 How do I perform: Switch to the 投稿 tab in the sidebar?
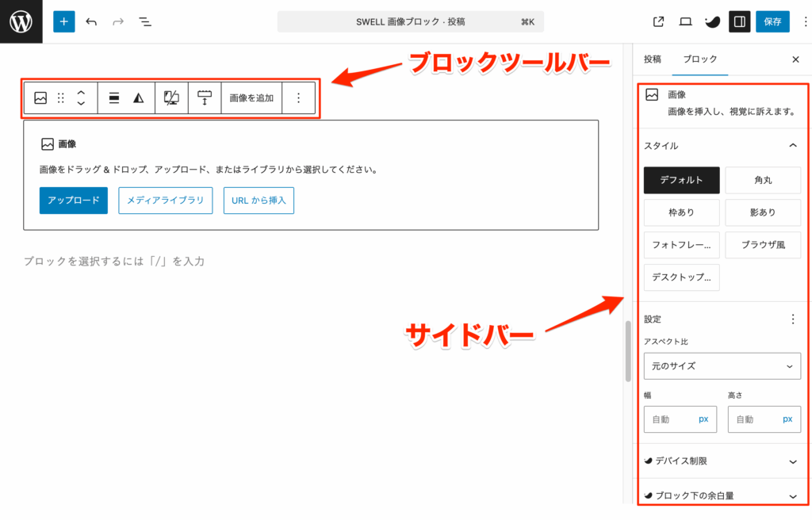(653, 59)
